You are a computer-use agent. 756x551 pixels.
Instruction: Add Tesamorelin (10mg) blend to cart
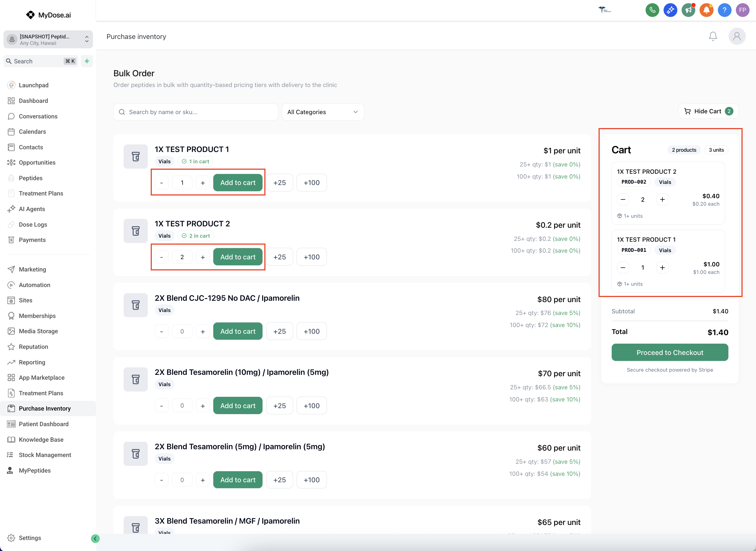237,406
